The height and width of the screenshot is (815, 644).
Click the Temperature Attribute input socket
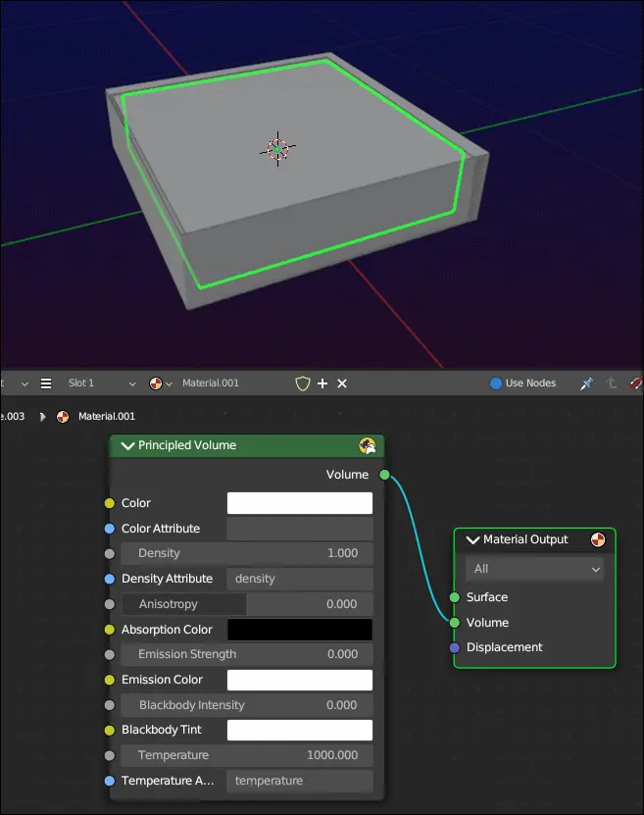point(109,781)
